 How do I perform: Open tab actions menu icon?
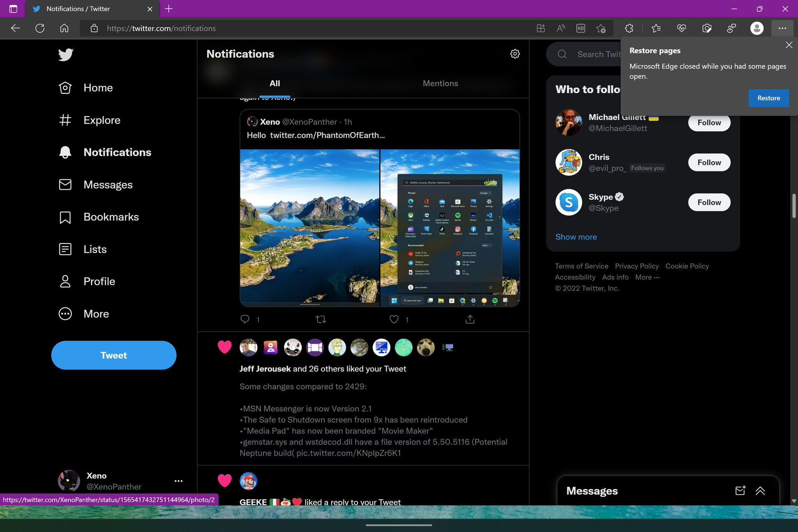coord(13,9)
